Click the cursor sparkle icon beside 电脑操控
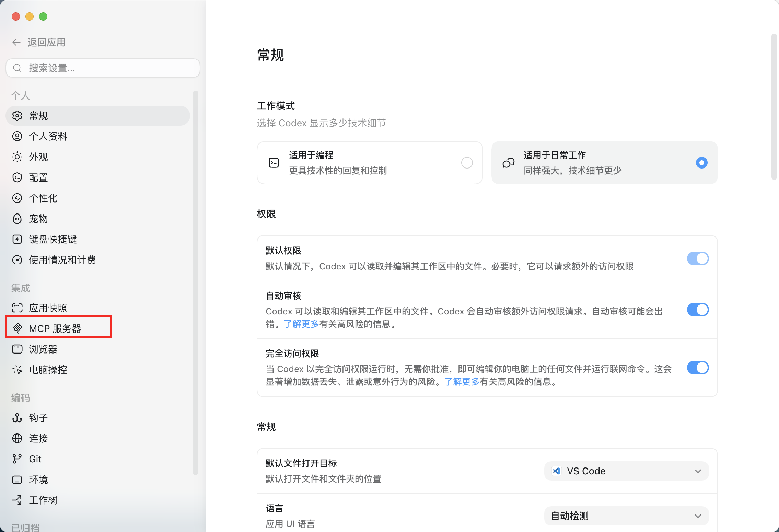779x532 pixels. 17,370
